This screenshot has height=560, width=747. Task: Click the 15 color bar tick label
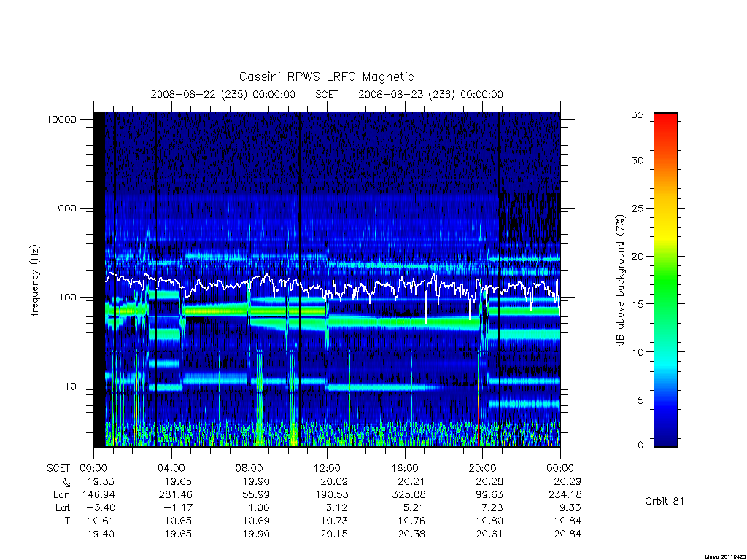[x=637, y=304]
